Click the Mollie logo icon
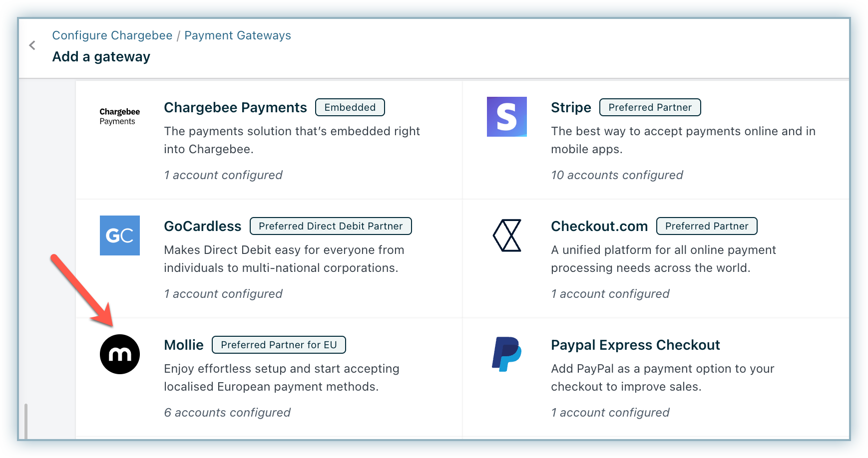Viewport: 868px width, 458px height. coord(120,354)
